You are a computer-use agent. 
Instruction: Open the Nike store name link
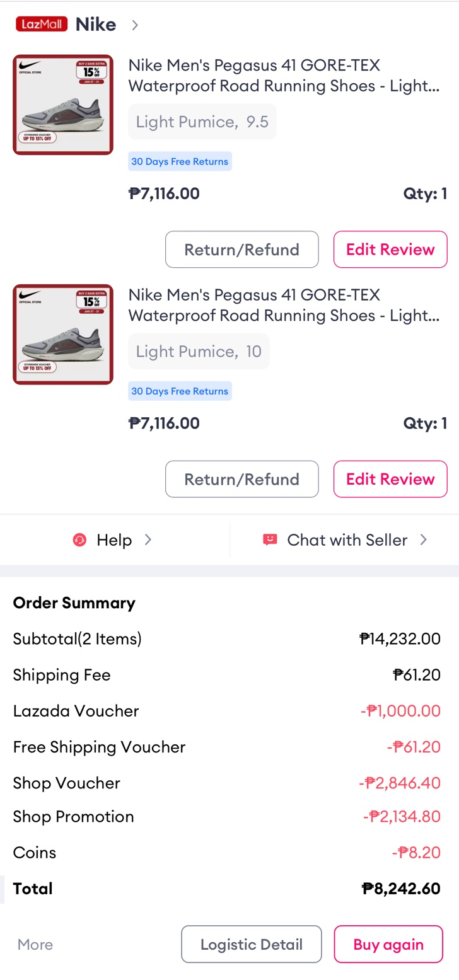point(96,25)
